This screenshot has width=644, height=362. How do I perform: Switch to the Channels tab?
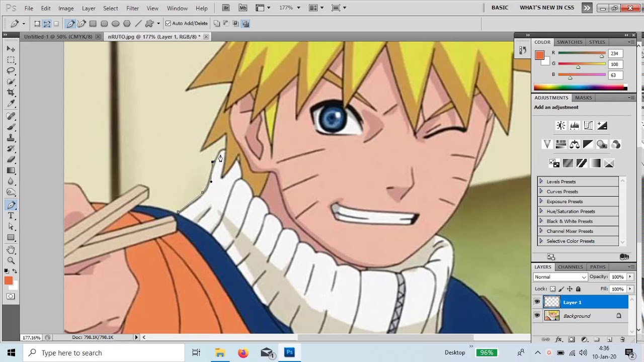[x=570, y=267]
